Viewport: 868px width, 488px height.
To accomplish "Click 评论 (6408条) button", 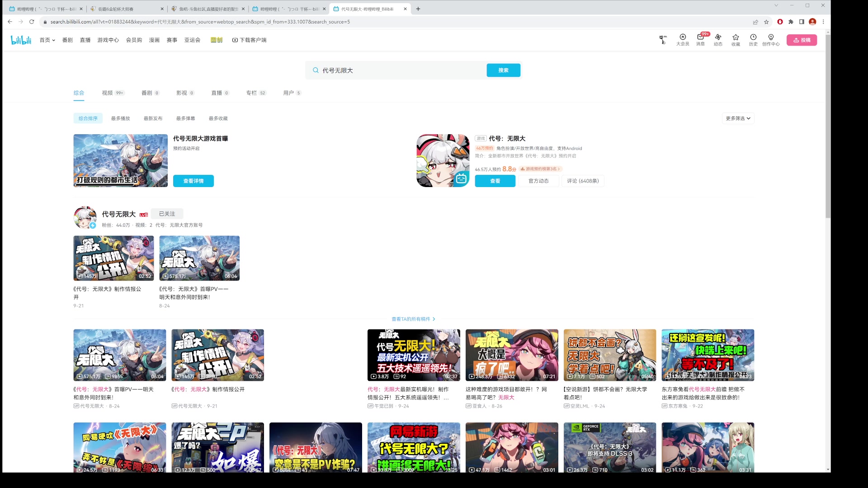I will coord(583,181).
